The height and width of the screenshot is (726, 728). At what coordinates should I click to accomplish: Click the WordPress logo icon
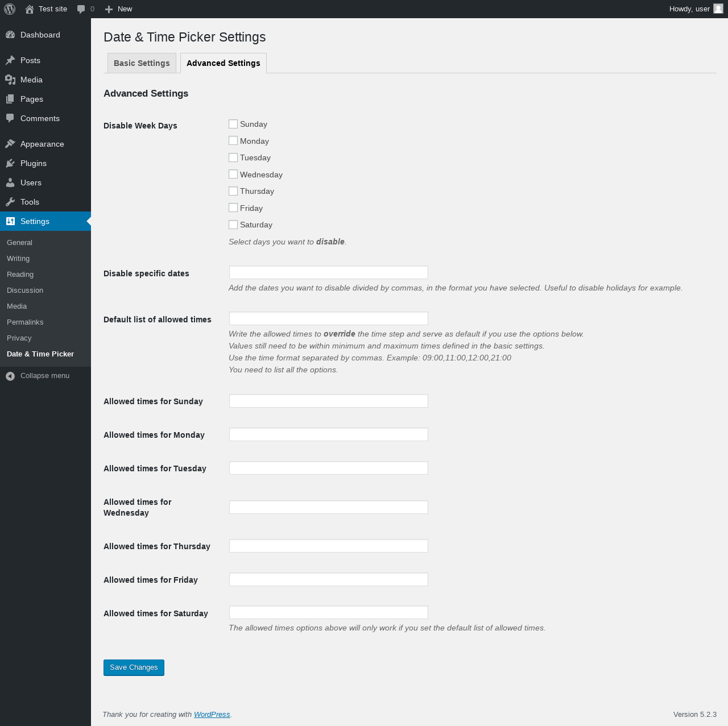tap(10, 9)
